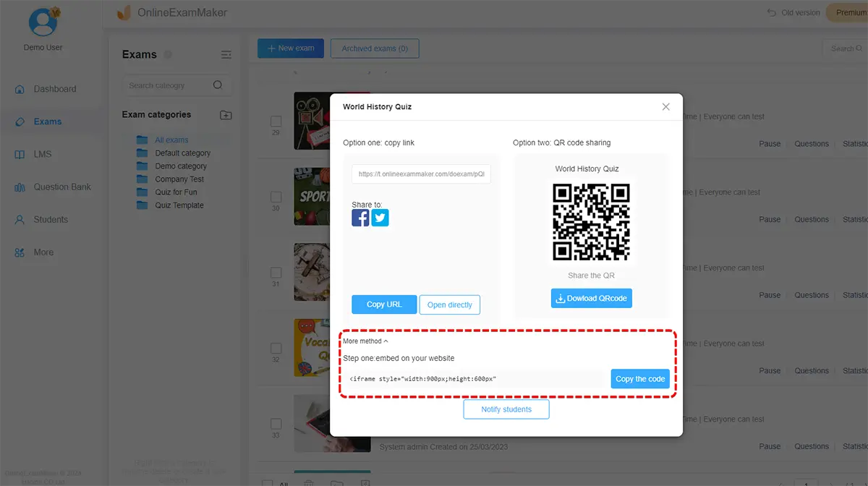868x486 pixels.
Task: Share quiz via Facebook icon
Action: pyautogui.click(x=360, y=218)
